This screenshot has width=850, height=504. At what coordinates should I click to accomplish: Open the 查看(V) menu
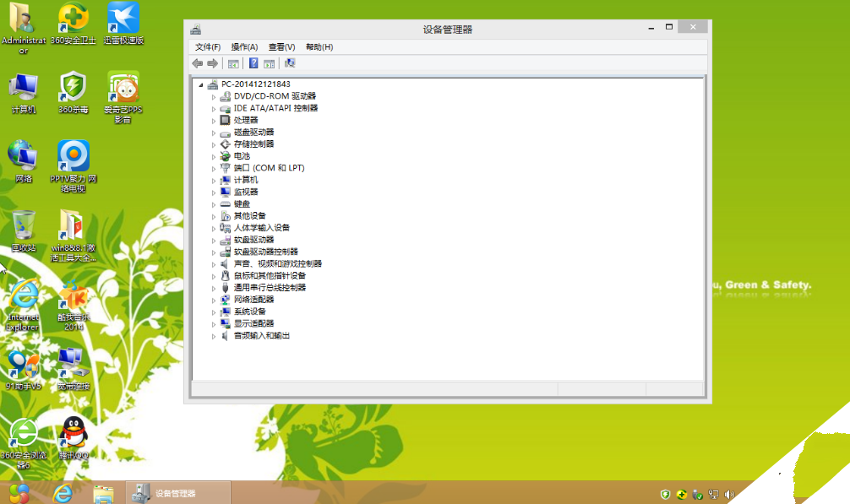point(281,47)
